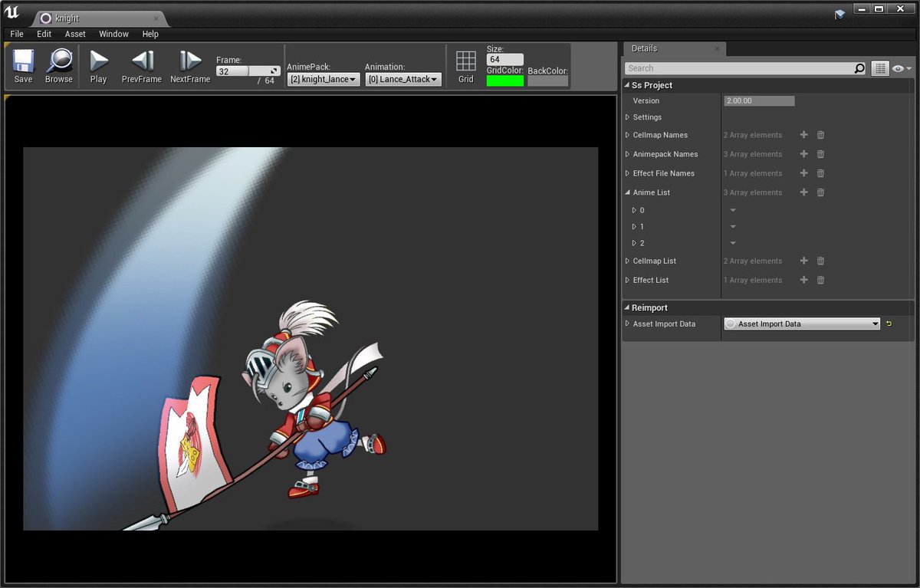The width and height of the screenshot is (920, 588).
Task: Select the knight editor tab
Action: (x=100, y=18)
